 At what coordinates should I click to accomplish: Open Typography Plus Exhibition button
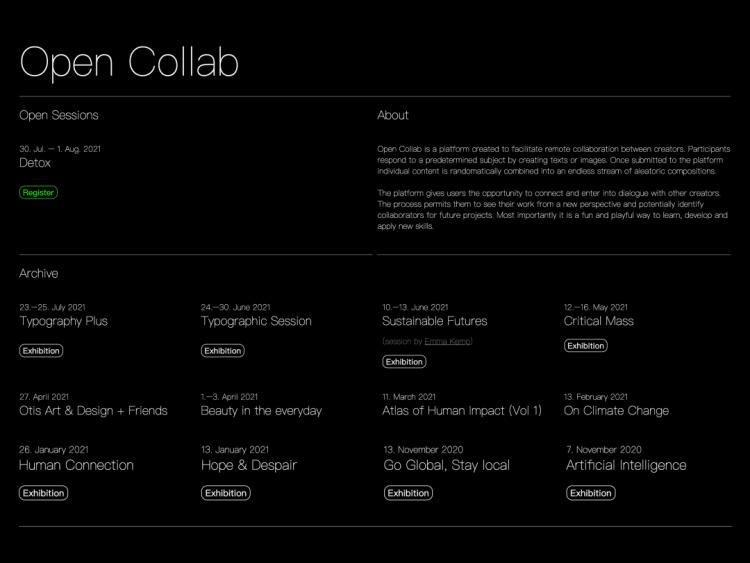[x=41, y=351]
